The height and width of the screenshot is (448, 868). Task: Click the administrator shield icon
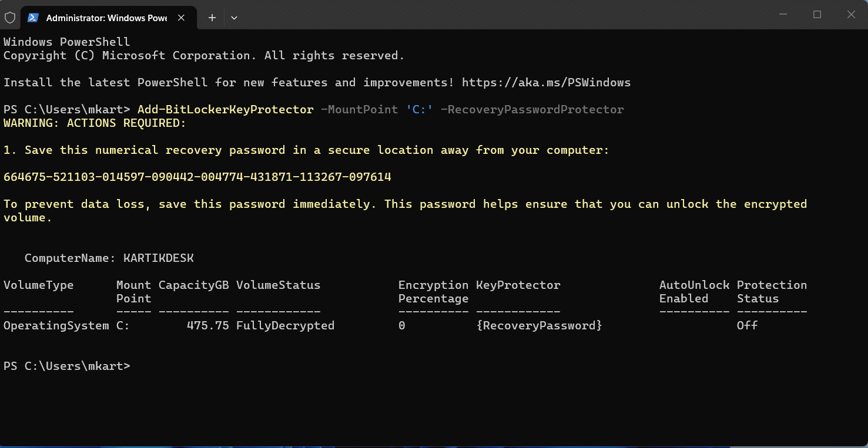(x=10, y=18)
